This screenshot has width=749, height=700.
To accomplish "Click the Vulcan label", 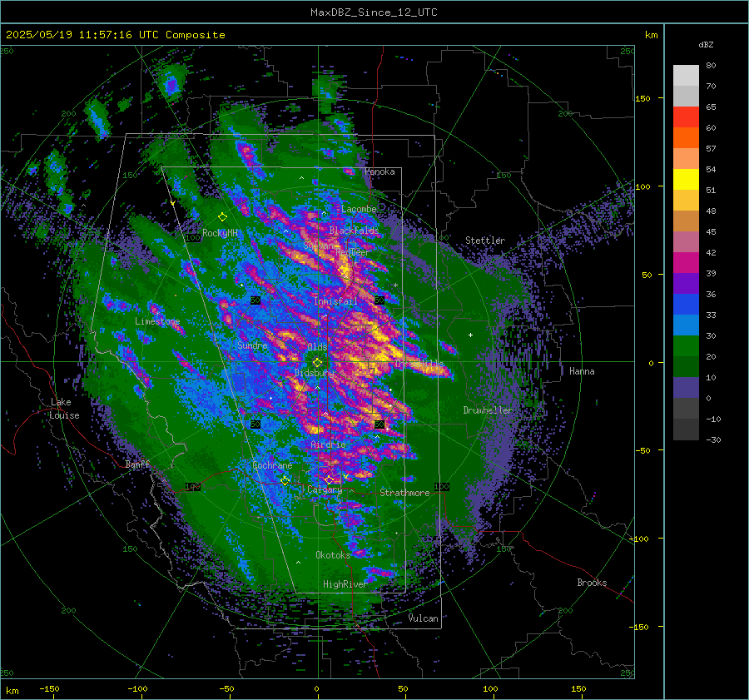I will (x=423, y=618).
